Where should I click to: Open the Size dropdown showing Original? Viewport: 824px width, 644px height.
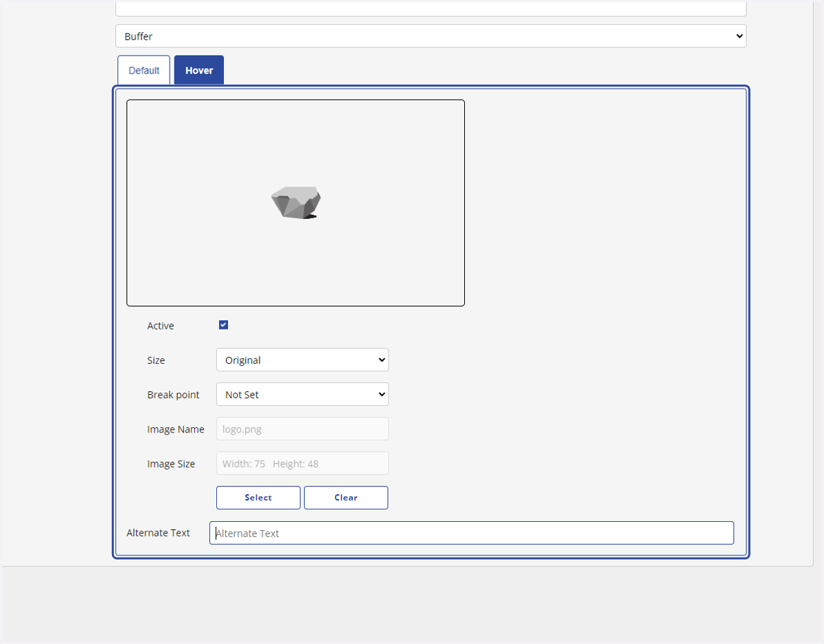(x=302, y=360)
